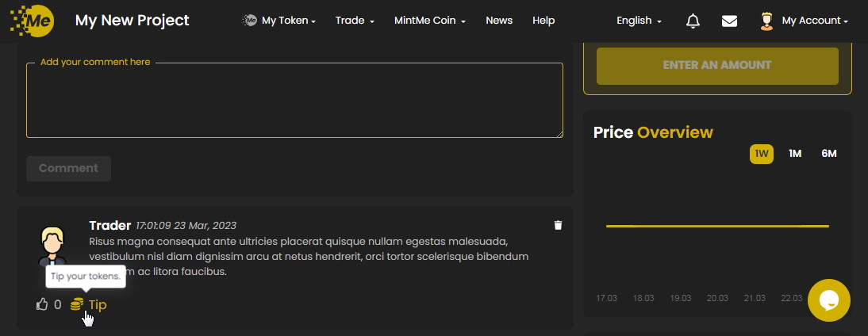Delete the Trader comment with trash icon
868x336 pixels.
[558, 225]
